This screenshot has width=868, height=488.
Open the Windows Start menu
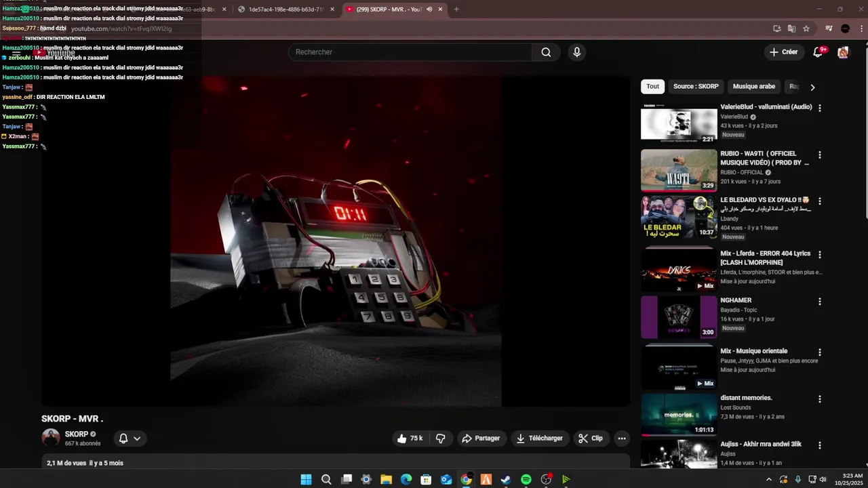tap(306, 479)
